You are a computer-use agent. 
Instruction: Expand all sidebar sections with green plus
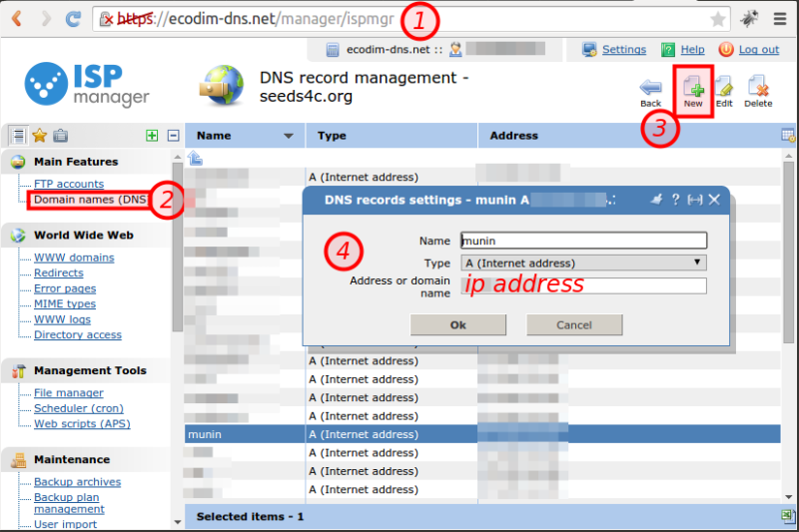[x=152, y=136]
